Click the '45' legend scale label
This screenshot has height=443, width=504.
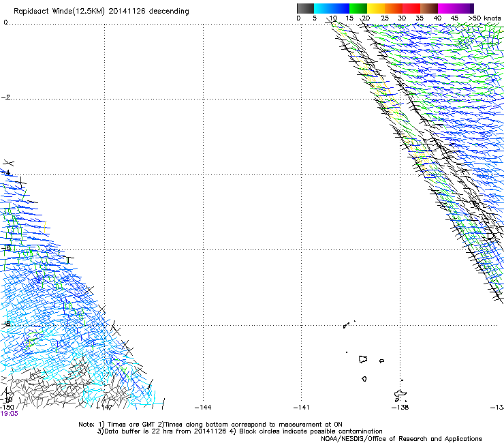pyautogui.click(x=454, y=18)
